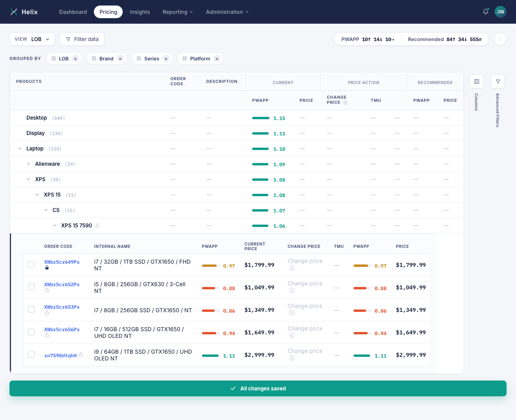516x420 pixels.
Task: Click info icon for the $1,649.99 row
Action: pos(292,336)
